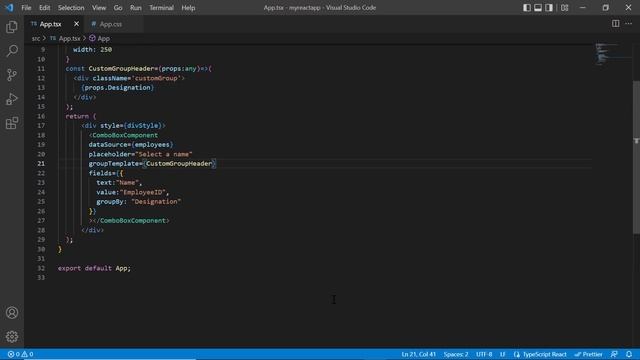640x360 pixels.
Task: Change indentation Spaces: 2
Action: [x=456, y=354]
